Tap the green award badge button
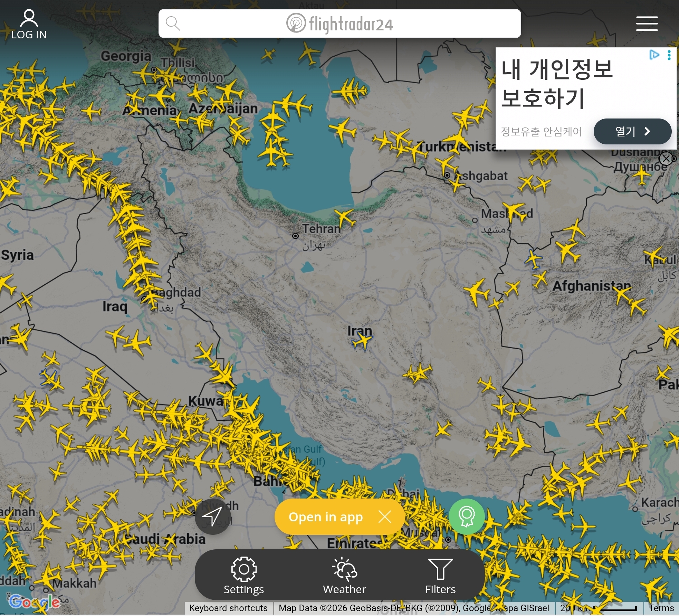Image resolution: width=679 pixels, height=616 pixels. coord(467,517)
